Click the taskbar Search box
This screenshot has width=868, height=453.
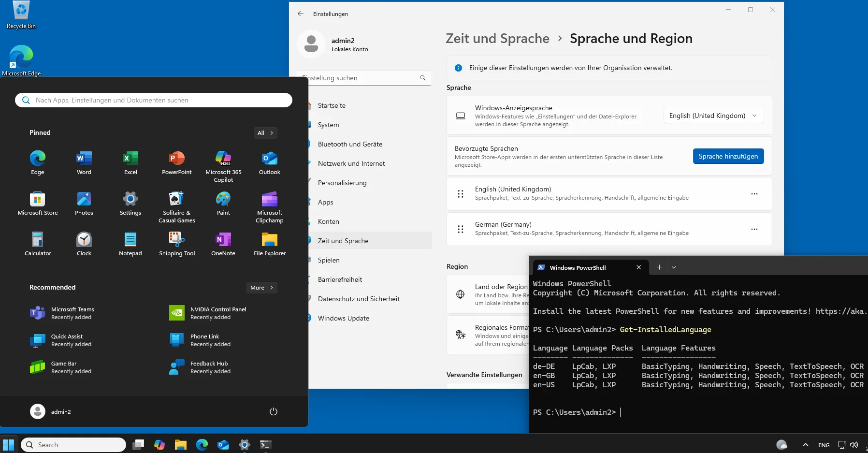pos(73,445)
